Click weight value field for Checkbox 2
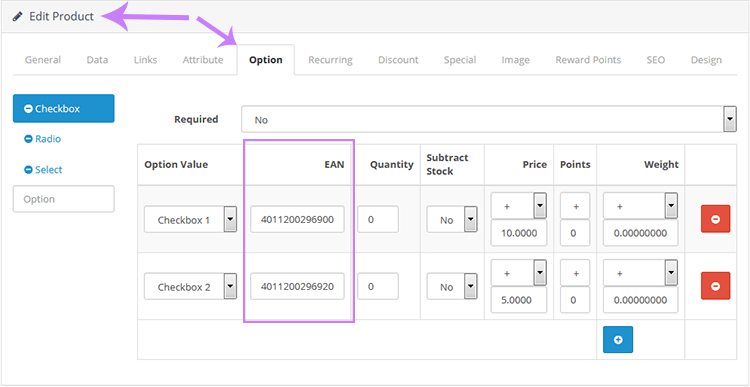This screenshot has height=387, width=750. pyautogui.click(x=640, y=300)
